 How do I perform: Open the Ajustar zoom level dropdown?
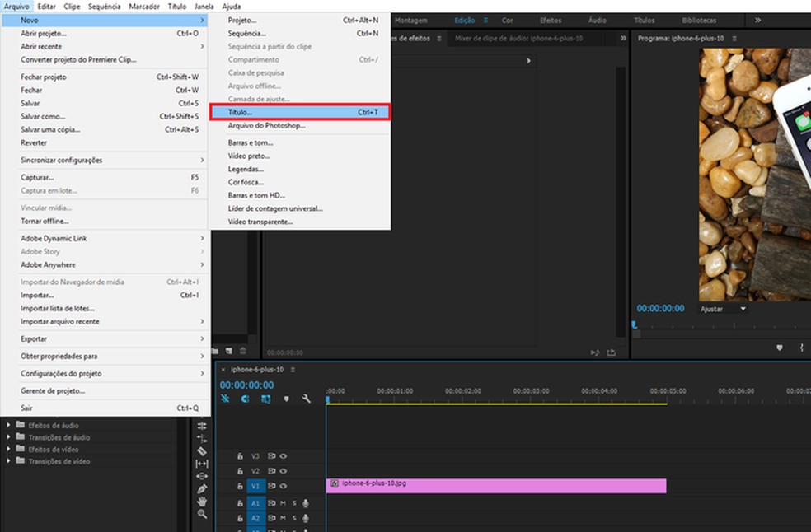tap(723, 309)
